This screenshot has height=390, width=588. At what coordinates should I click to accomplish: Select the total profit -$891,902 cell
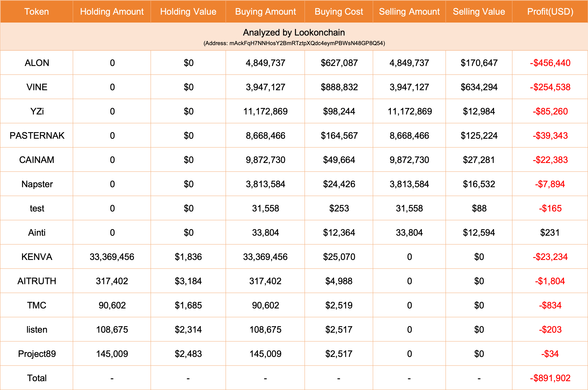[x=550, y=378]
